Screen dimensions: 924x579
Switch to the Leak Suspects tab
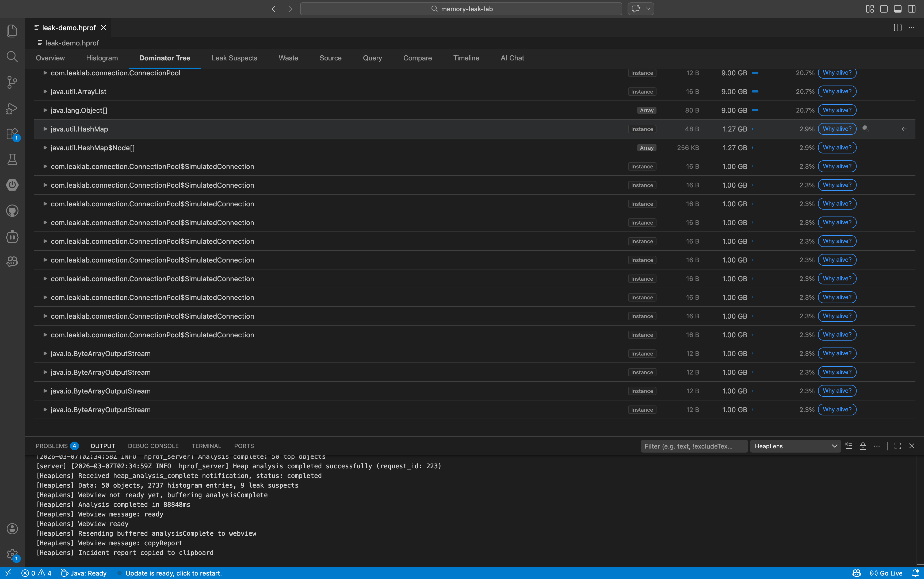[x=234, y=58]
